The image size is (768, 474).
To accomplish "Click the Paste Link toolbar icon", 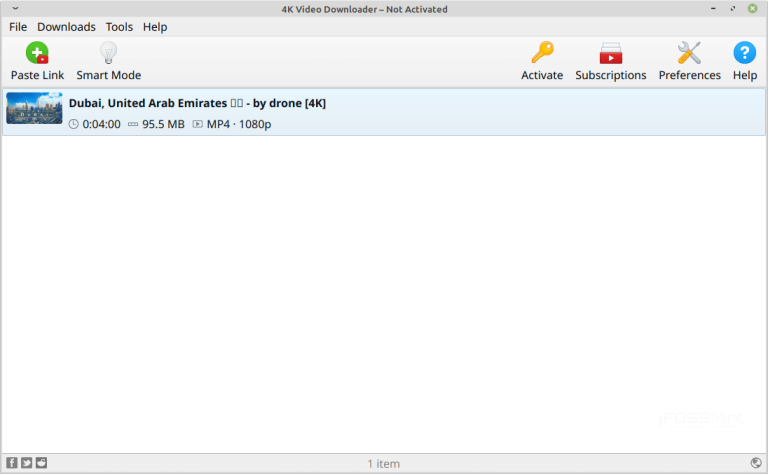I will coord(37,54).
